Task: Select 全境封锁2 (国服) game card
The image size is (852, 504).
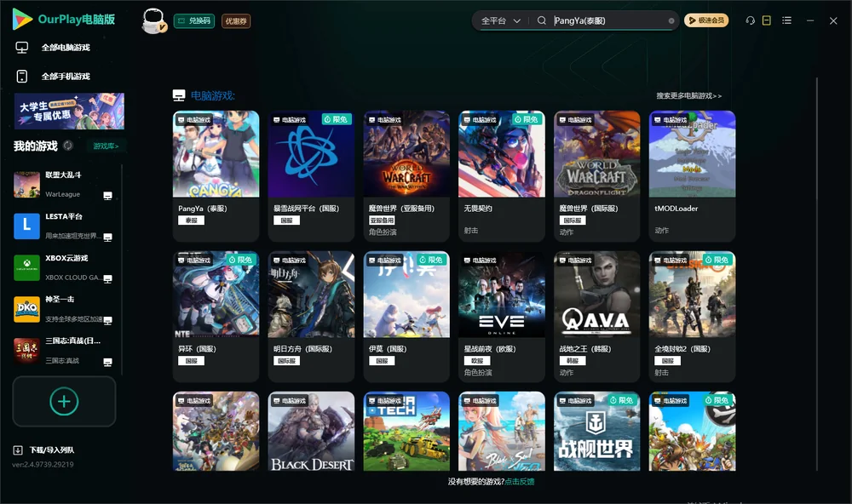Action: pyautogui.click(x=692, y=317)
